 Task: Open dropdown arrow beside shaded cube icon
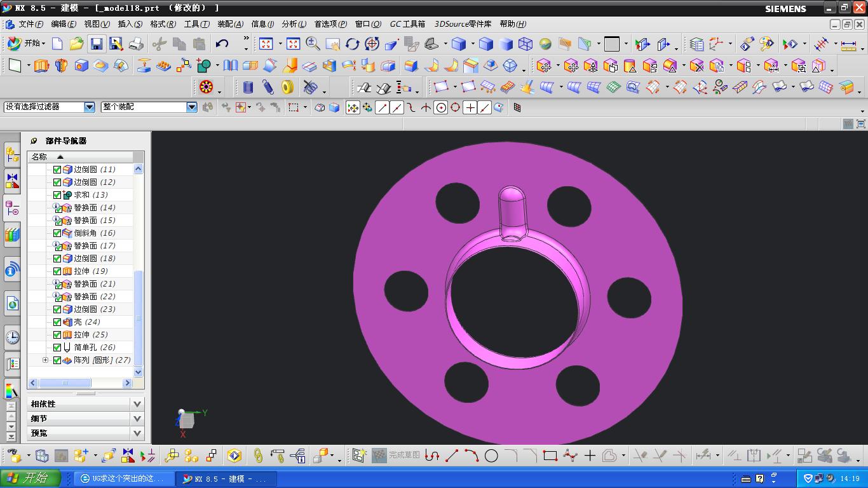pos(471,44)
